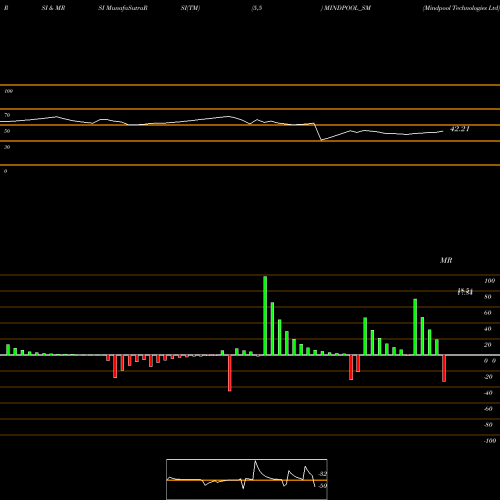500x500 pixels.
Task: Click the MR axis label -100
Action: coord(490,441)
